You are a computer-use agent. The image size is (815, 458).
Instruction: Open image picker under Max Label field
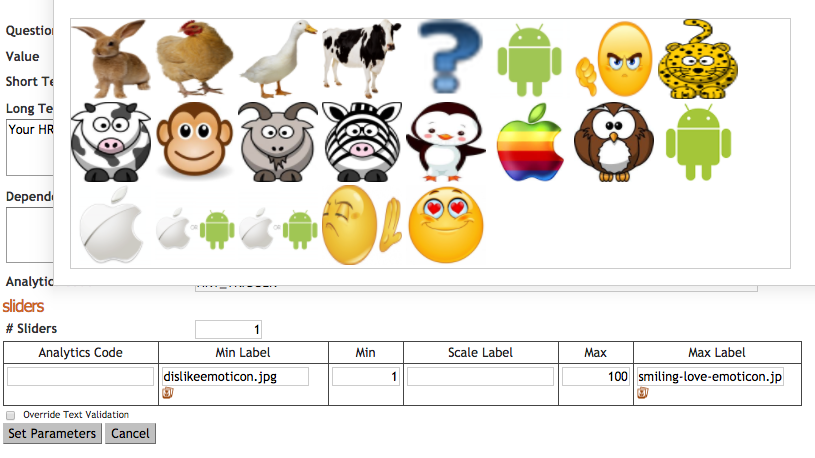[642, 393]
